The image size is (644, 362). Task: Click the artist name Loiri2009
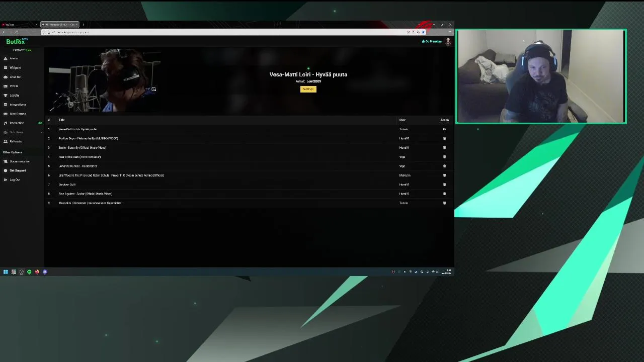tap(313, 81)
